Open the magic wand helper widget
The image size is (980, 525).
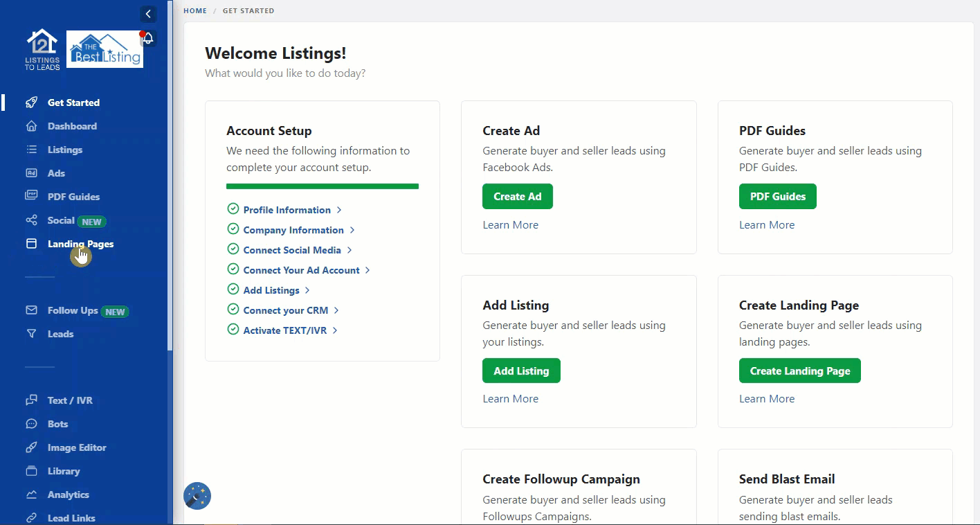pyautogui.click(x=197, y=496)
